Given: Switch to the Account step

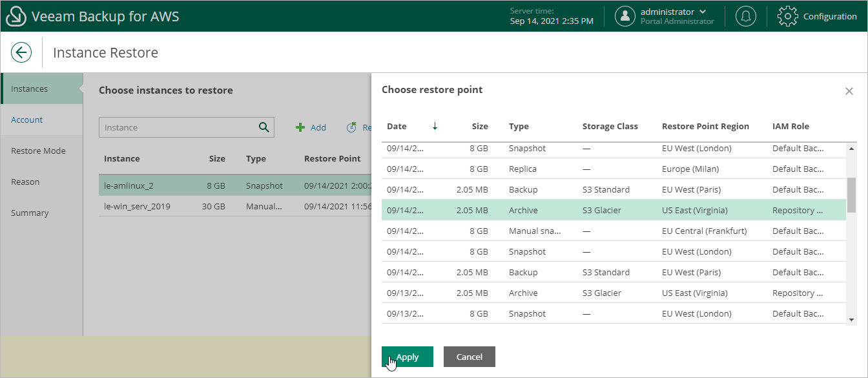Looking at the screenshot, I should tap(26, 120).
